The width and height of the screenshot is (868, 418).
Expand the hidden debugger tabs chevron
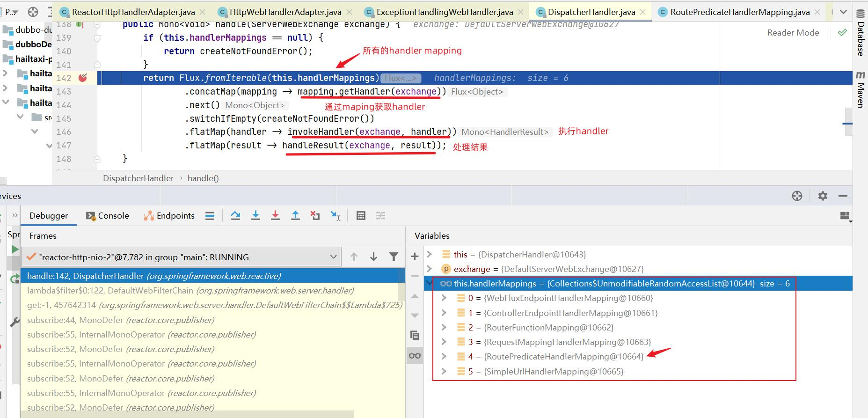15,215
